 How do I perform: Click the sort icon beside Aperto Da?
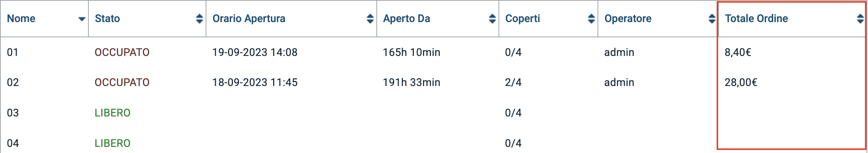point(492,19)
